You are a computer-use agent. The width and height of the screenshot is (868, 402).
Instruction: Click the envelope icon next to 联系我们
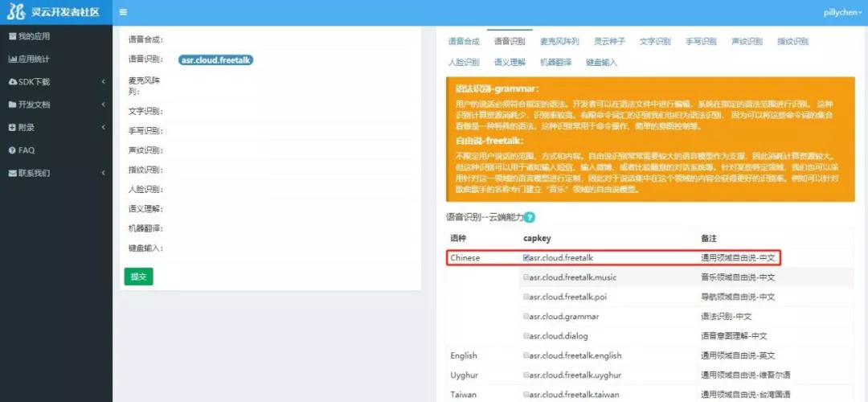(x=12, y=173)
